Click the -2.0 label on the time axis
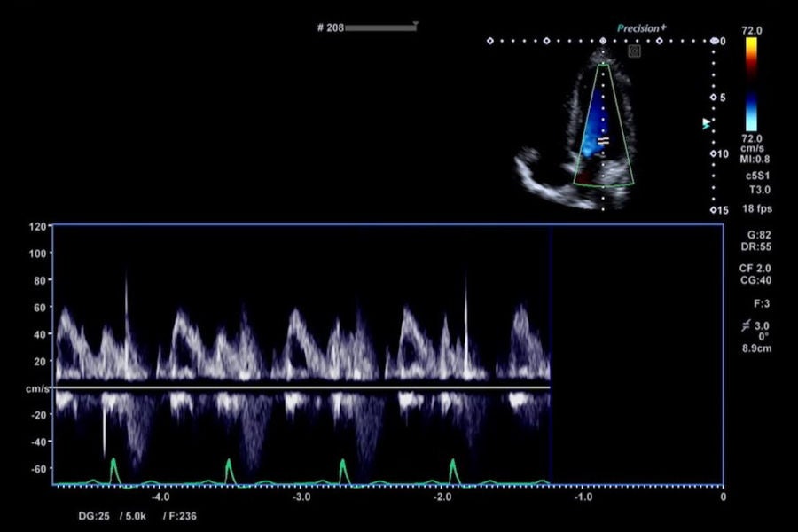This screenshot has height=532, width=798. 442,497
